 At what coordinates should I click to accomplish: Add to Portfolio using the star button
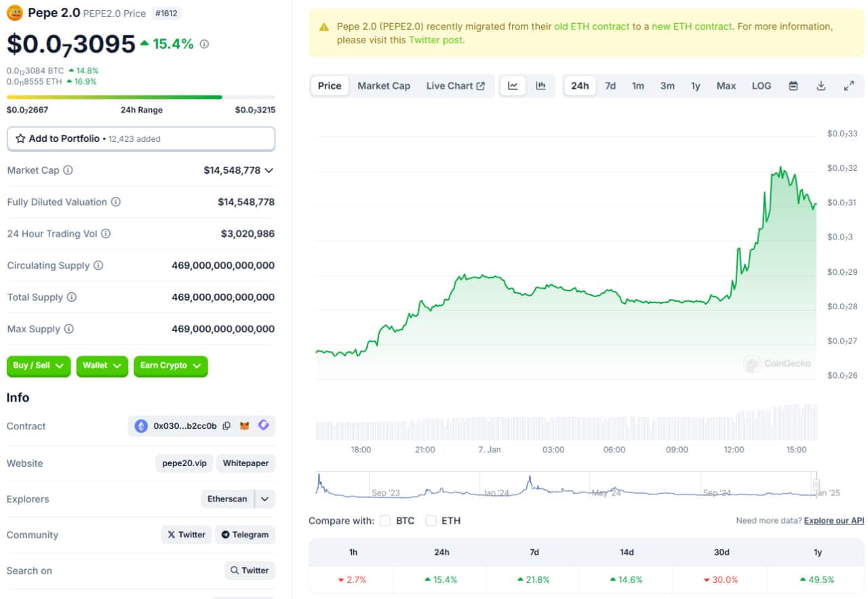click(x=141, y=138)
